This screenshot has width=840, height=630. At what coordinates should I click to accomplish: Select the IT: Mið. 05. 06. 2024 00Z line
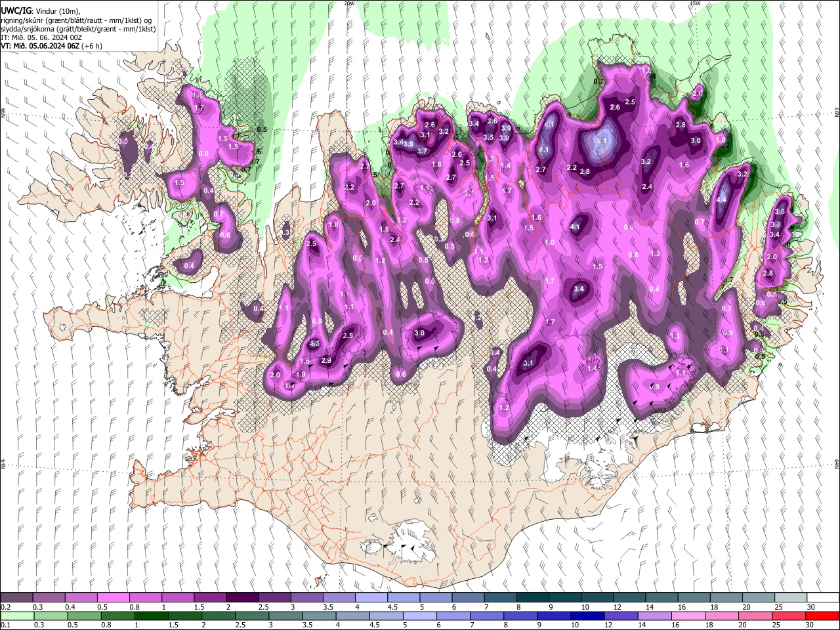coord(41,37)
